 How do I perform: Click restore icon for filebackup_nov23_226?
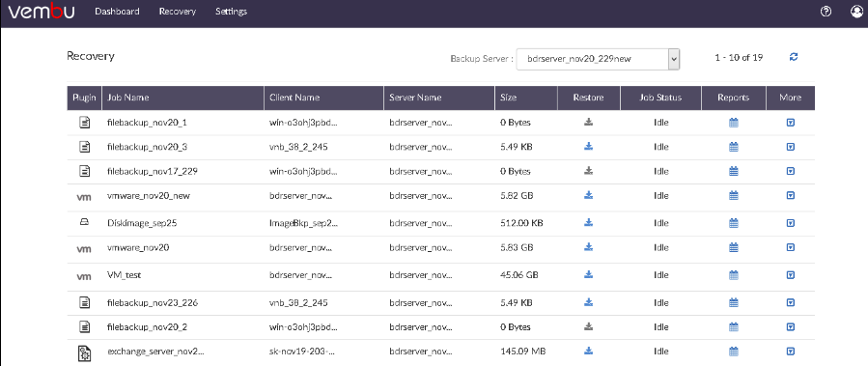[x=588, y=302]
